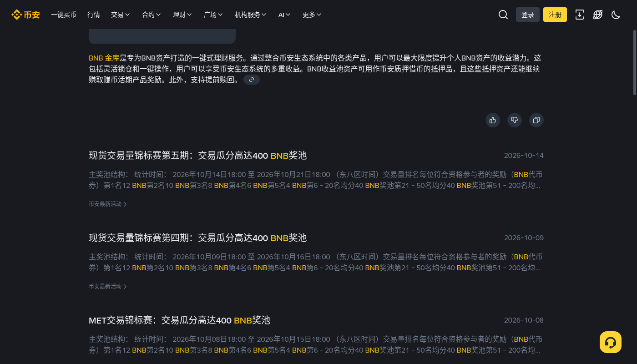Open the customer support headset chat

[x=611, y=342]
